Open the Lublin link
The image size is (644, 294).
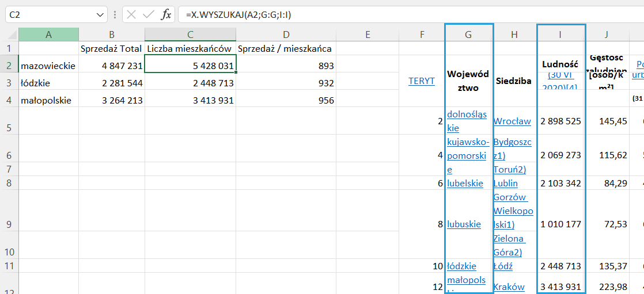click(x=505, y=183)
